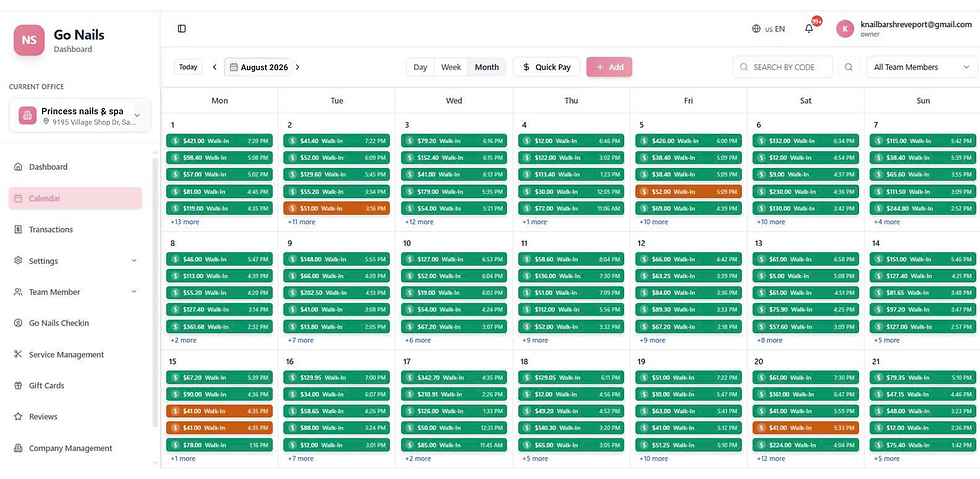Open $244.80 Walk-In on day 7
The height and width of the screenshot is (479, 980).
click(922, 208)
